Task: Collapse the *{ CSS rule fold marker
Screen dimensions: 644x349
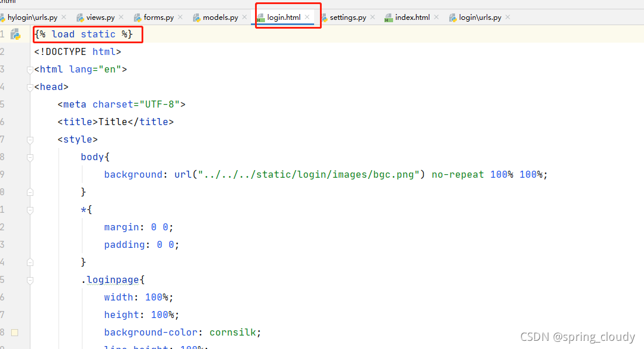Action: click(x=30, y=210)
